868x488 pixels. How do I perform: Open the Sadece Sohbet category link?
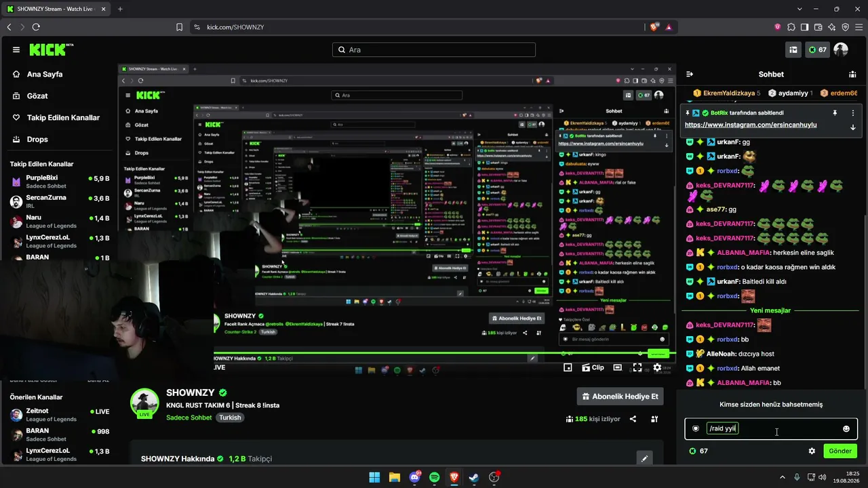[189, 418]
